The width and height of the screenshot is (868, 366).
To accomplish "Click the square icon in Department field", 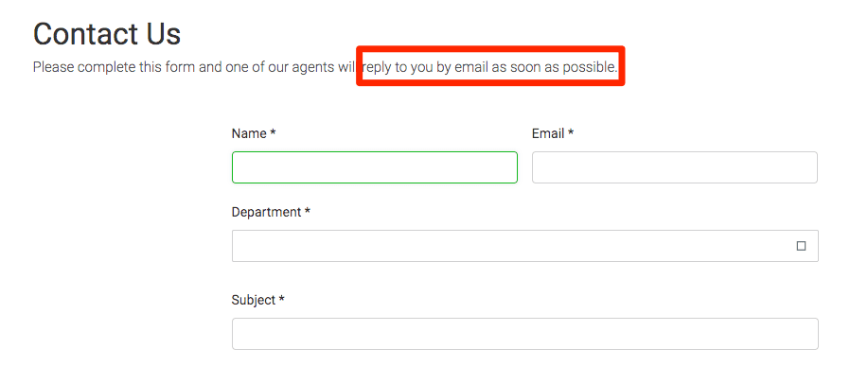I will [x=801, y=246].
